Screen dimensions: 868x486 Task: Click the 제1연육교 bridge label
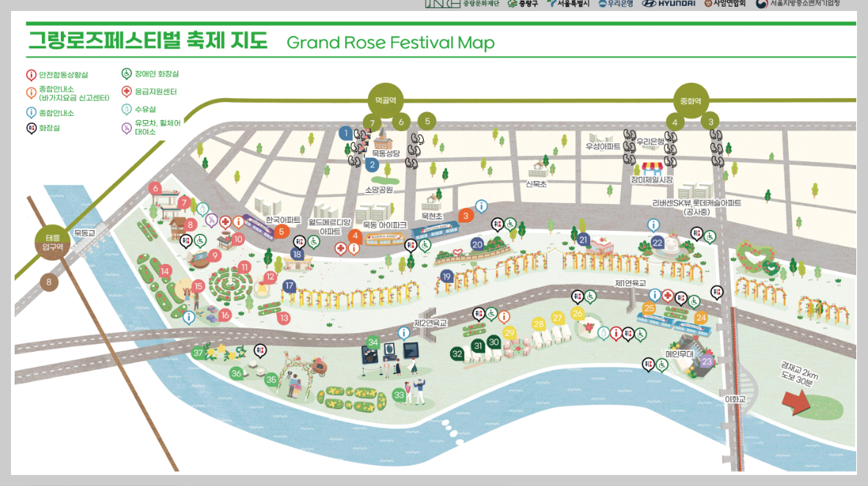(x=630, y=283)
